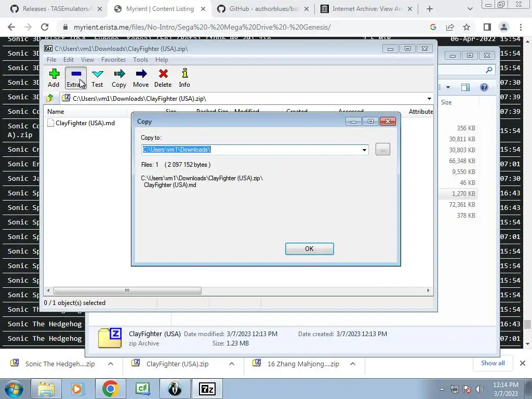Image resolution: width=532 pixels, height=399 pixels.
Task: Open media player from taskbar
Action: pos(78,389)
